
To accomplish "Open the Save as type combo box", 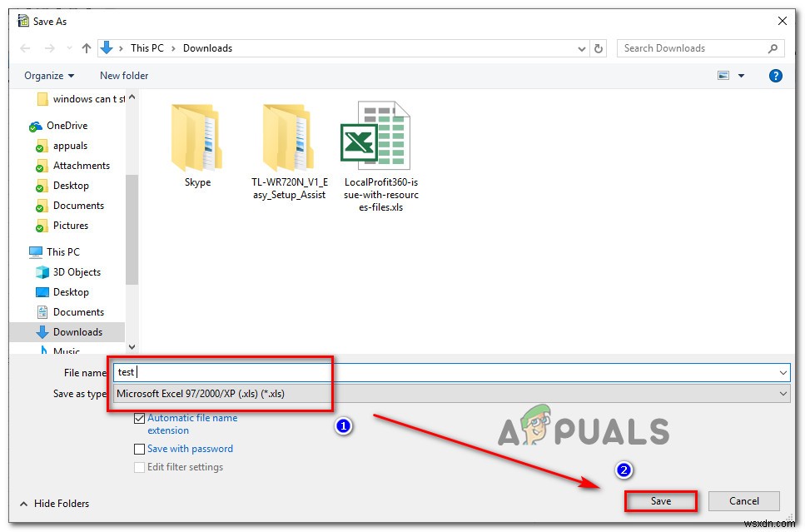I will point(451,394).
